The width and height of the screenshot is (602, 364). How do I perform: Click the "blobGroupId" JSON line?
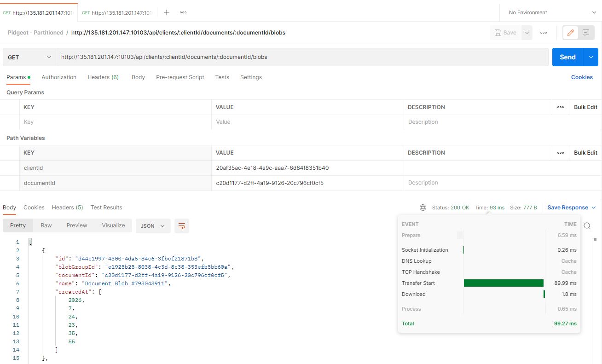tap(145, 267)
